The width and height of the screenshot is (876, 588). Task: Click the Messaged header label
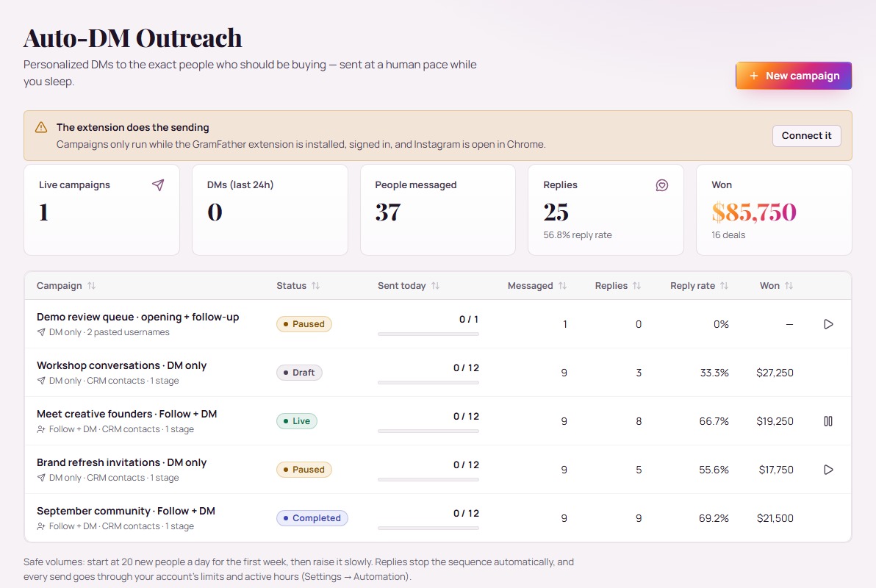[530, 286]
